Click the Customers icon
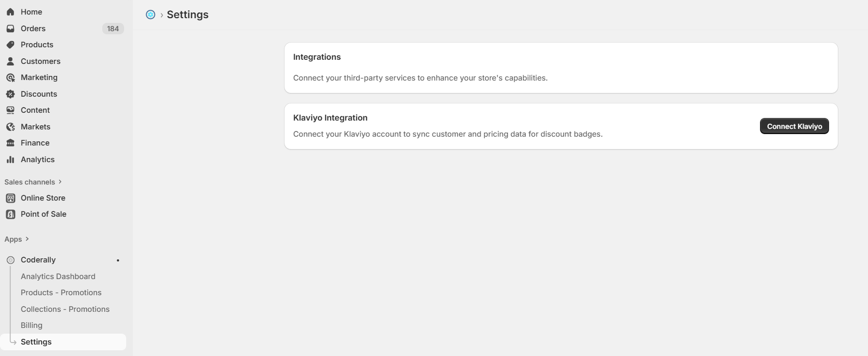 coord(11,61)
